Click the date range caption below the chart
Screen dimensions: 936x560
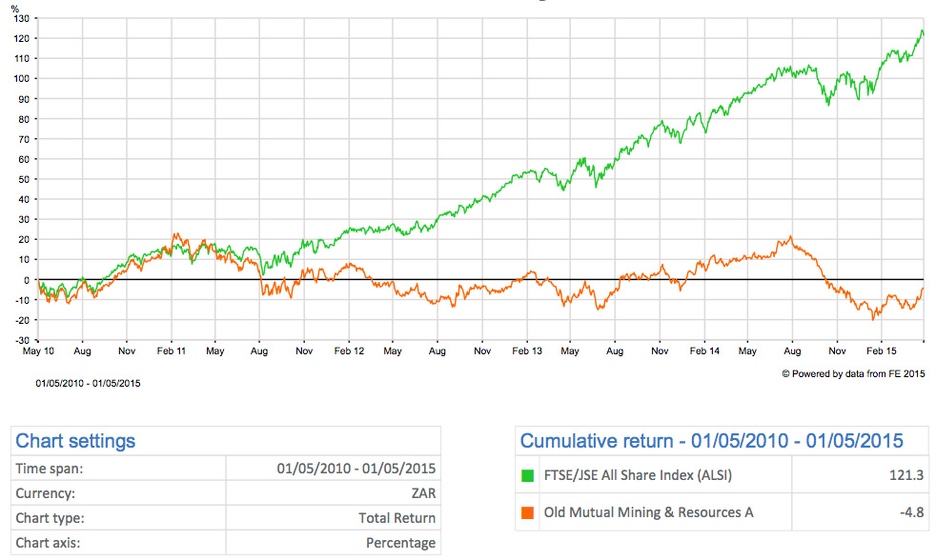[89, 383]
